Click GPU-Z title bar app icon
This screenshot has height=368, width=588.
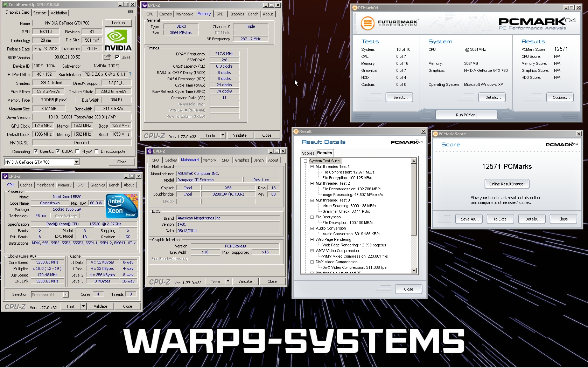5,5
